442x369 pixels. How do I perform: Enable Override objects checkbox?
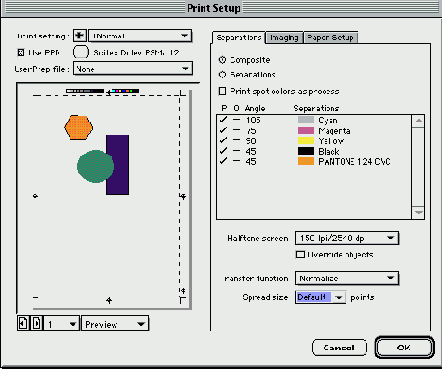point(300,254)
